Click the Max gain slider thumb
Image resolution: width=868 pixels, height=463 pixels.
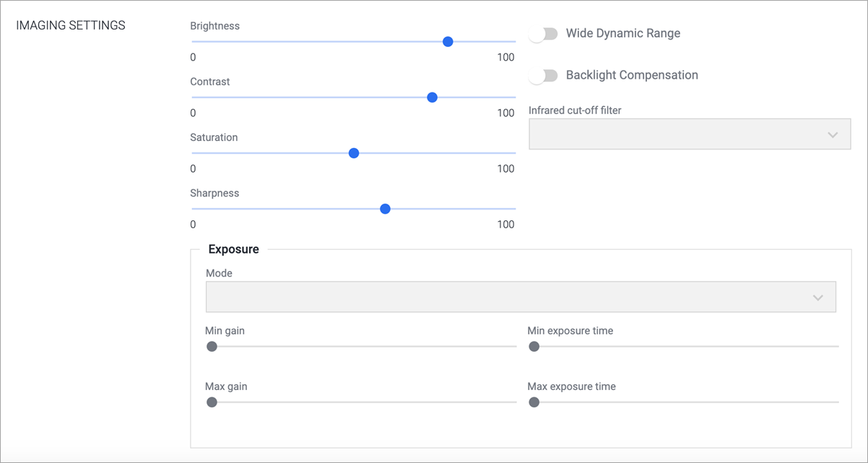212,402
